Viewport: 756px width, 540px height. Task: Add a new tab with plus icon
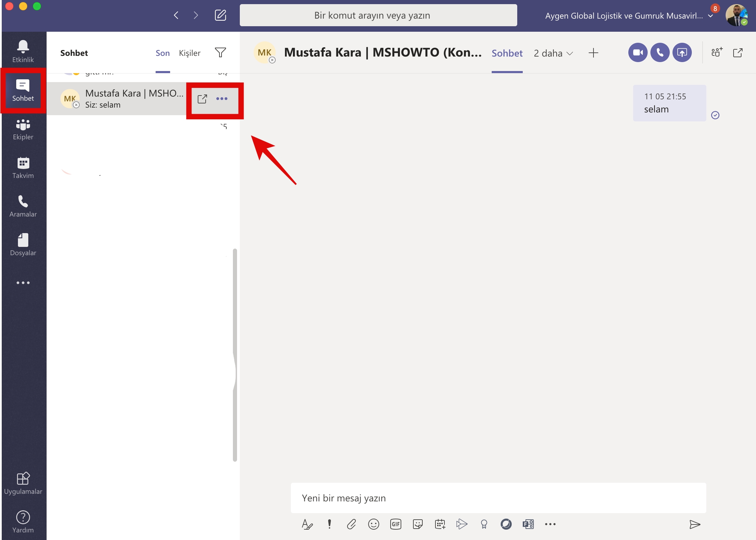[x=593, y=53]
